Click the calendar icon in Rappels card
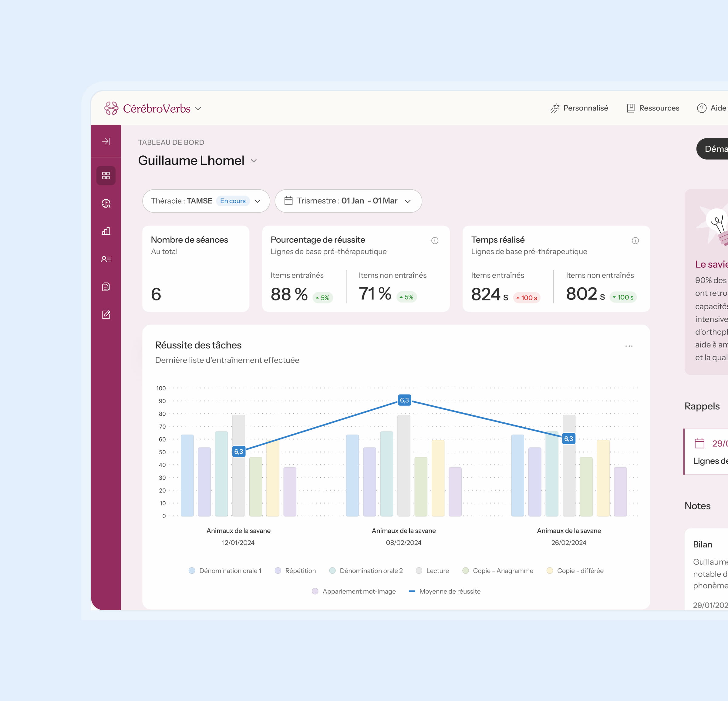The width and height of the screenshot is (728, 701). pyautogui.click(x=699, y=443)
